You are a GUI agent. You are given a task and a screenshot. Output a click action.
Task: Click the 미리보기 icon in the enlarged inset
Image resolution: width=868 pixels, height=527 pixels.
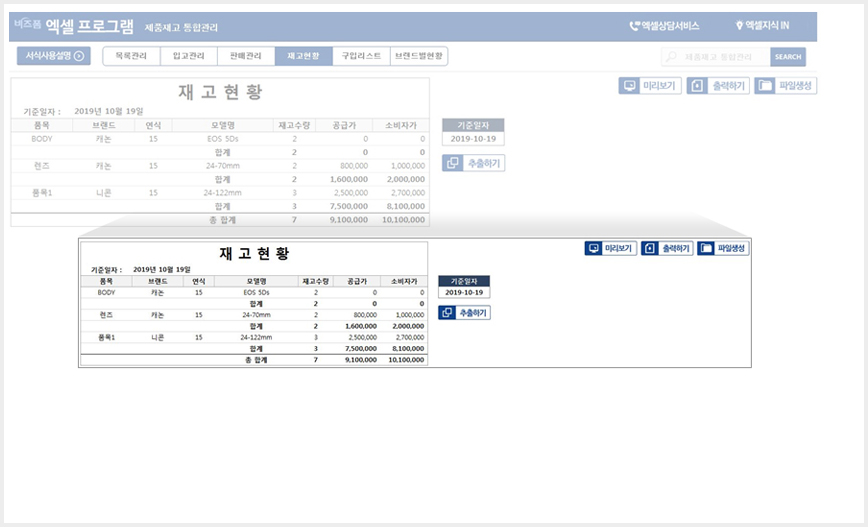[x=593, y=249]
